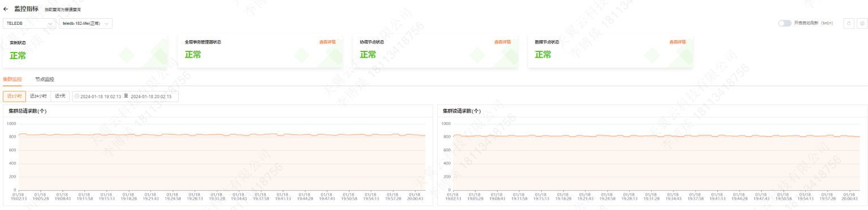View details of 全局事务管理器状态

(x=327, y=42)
